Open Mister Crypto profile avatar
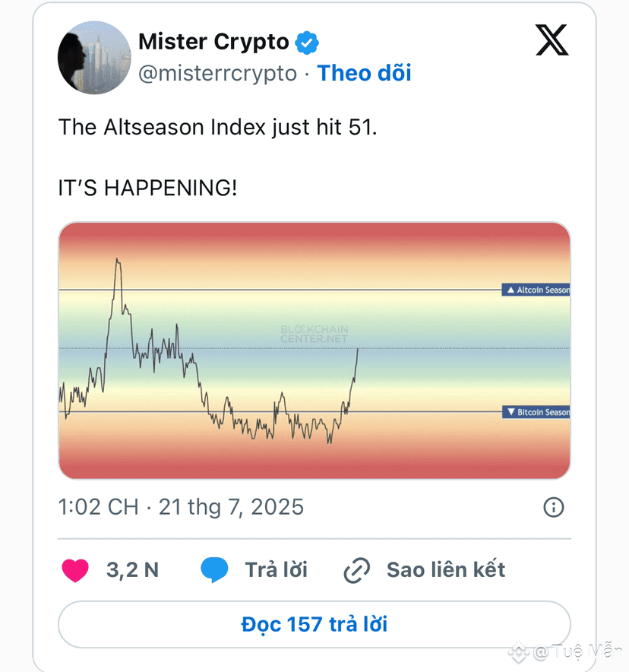This screenshot has width=629, height=672. (x=94, y=58)
